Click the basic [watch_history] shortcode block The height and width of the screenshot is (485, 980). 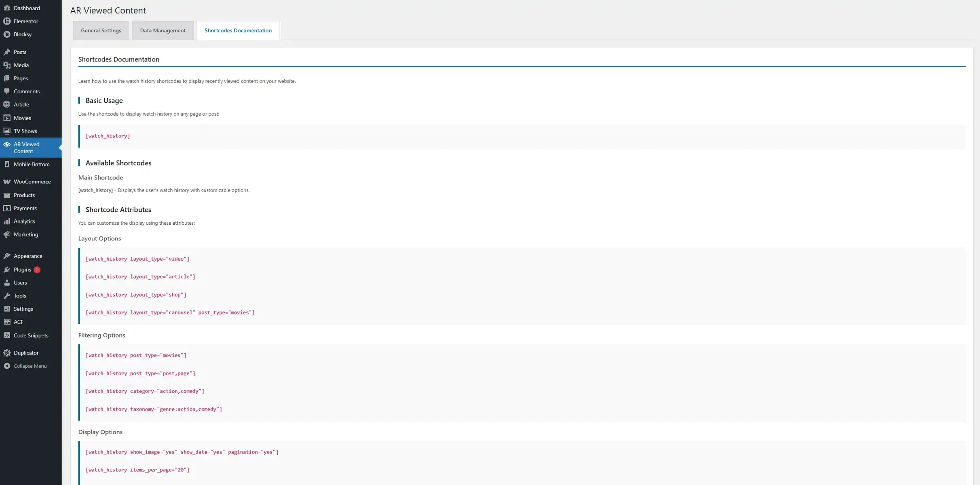pos(108,136)
